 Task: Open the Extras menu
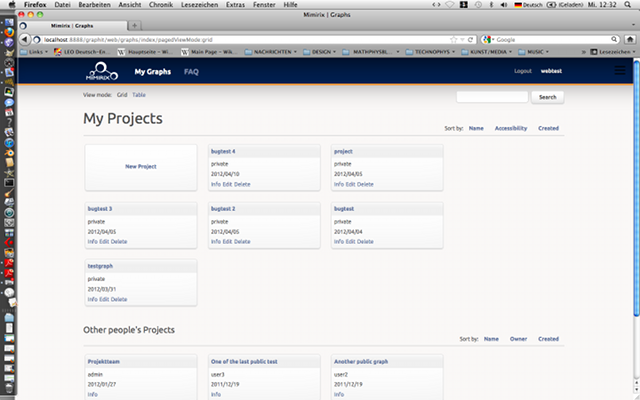[x=236, y=5]
